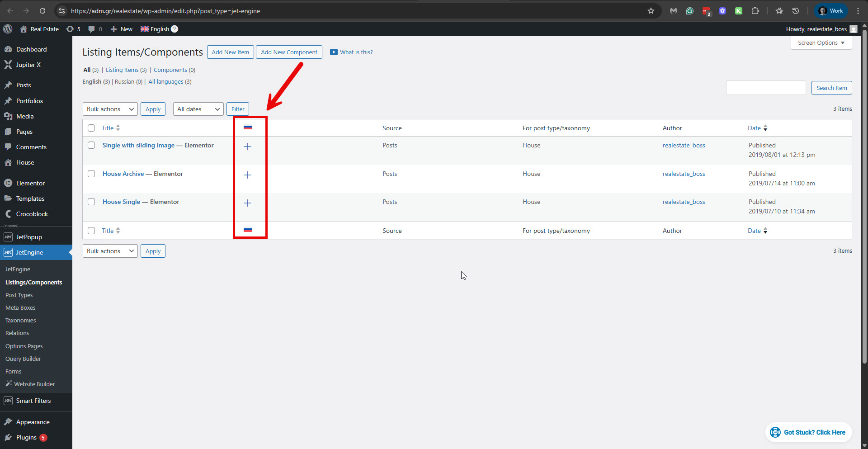Open the Appearance sidebar icon
Viewport: 868px width, 449px height.
[8, 422]
